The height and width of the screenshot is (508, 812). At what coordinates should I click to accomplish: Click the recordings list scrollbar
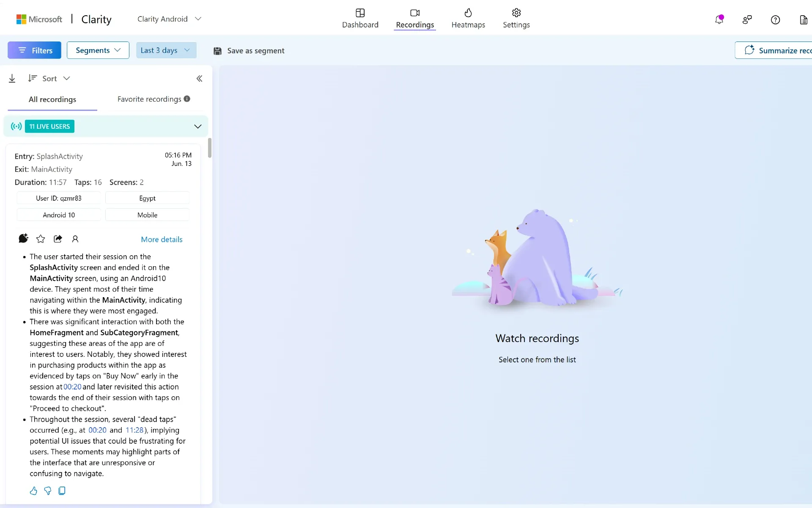[209, 148]
